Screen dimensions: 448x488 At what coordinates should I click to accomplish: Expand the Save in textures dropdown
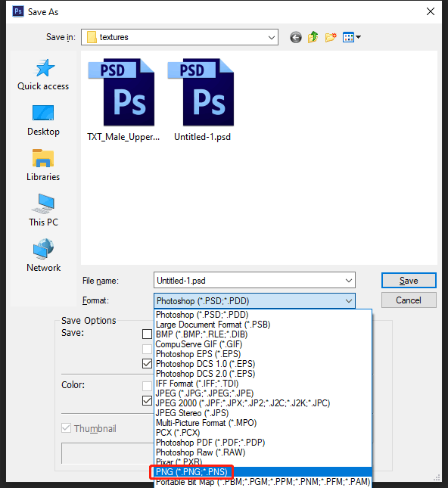[272, 37]
